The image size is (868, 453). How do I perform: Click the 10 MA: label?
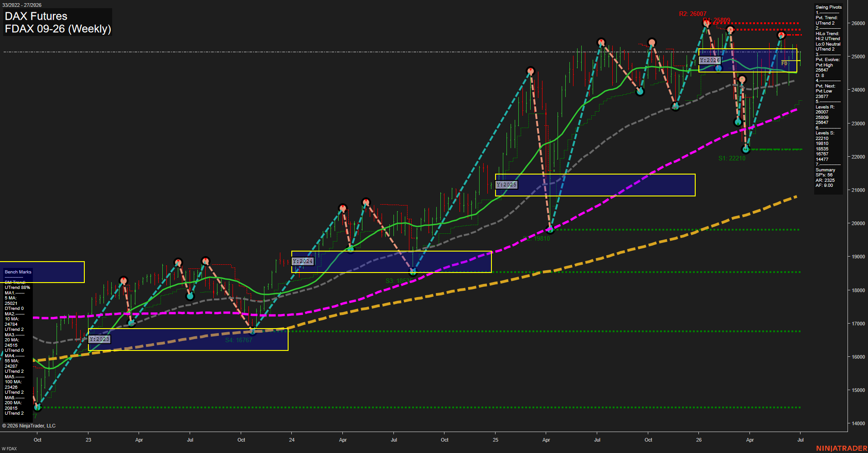pyautogui.click(x=12, y=319)
